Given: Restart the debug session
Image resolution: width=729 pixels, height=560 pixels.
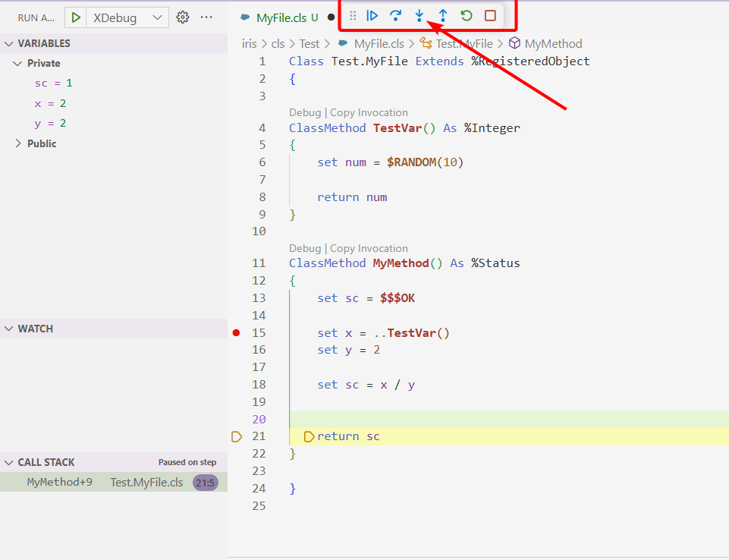Looking at the screenshot, I should click(467, 15).
